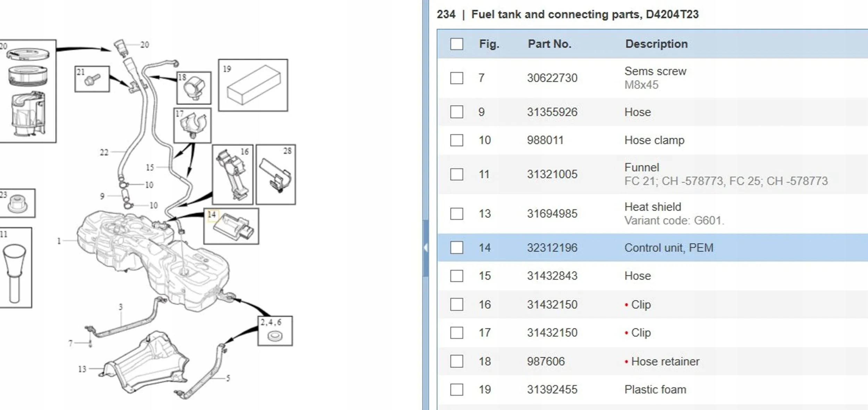Screen dimensions: 868x410
Task: Click part number 31392455 Plastic foam
Action: (x=552, y=390)
